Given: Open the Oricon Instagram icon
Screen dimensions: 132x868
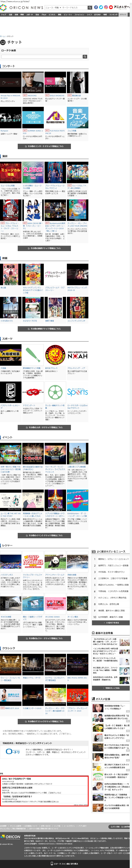Looking at the screenshot, I should click(106, 7).
